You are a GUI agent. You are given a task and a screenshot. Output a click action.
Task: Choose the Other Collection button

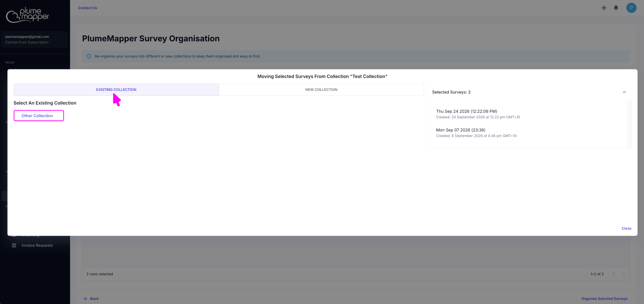(39, 116)
